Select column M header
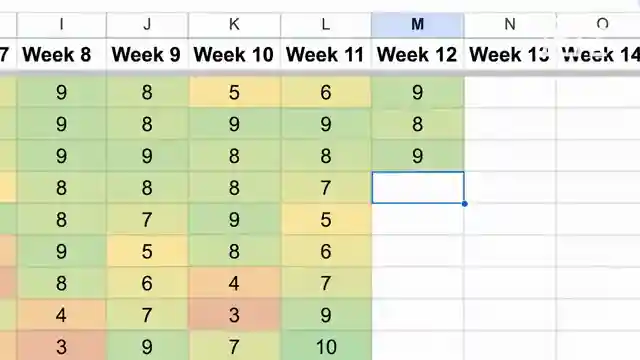This screenshot has width=640, height=360. [x=418, y=24]
